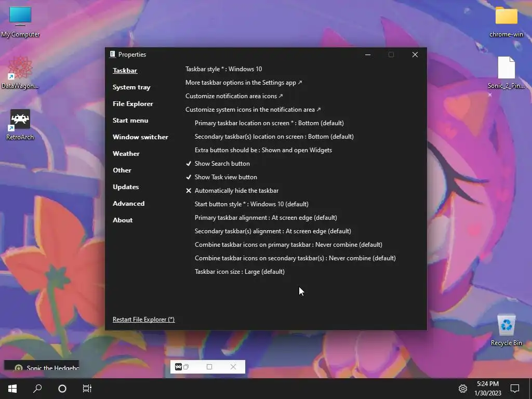Switch to Weather section

click(126, 154)
